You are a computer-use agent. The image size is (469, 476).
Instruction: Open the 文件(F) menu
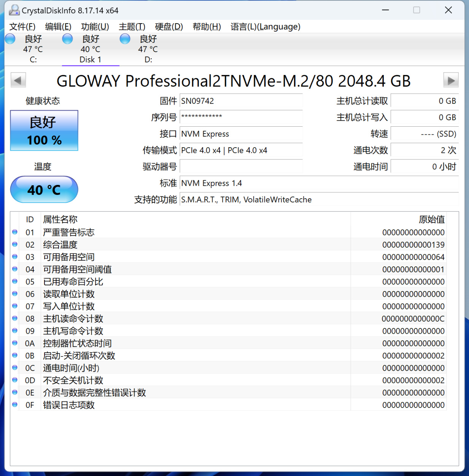point(22,27)
